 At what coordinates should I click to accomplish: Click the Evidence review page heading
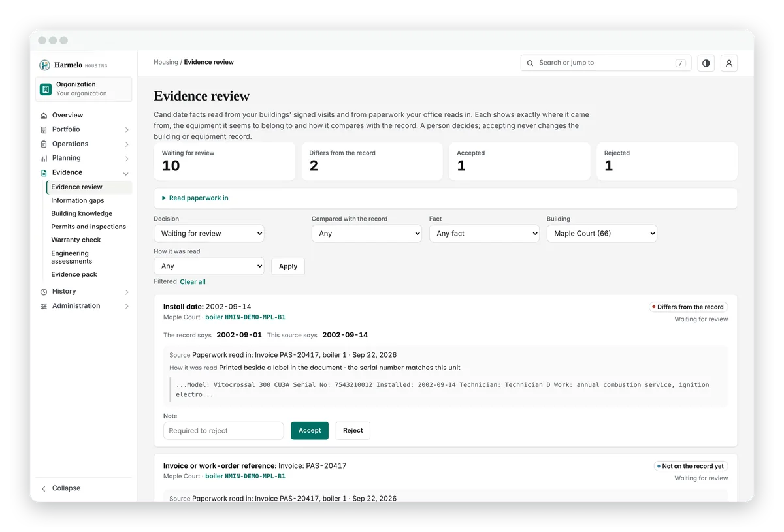pos(202,96)
